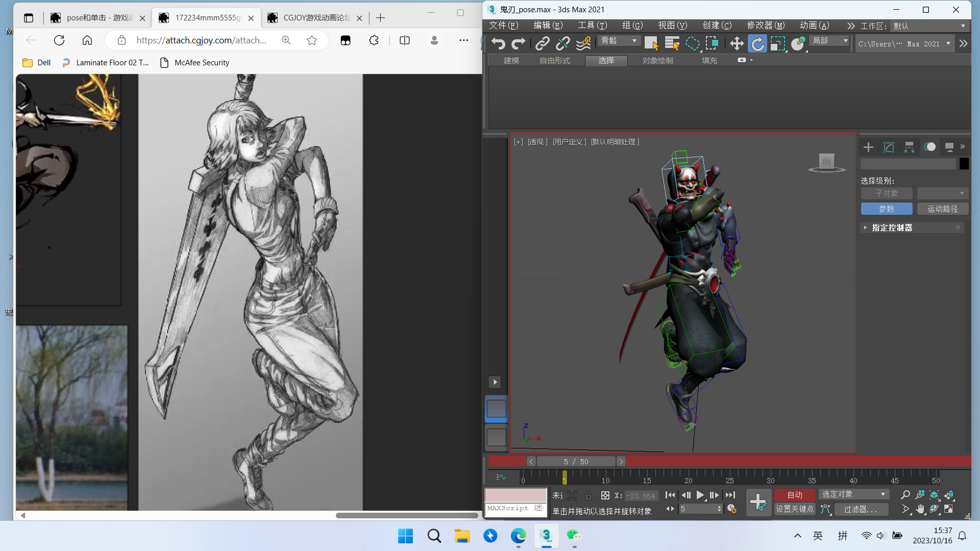
Task: Open the Modify command panel
Action: click(889, 147)
